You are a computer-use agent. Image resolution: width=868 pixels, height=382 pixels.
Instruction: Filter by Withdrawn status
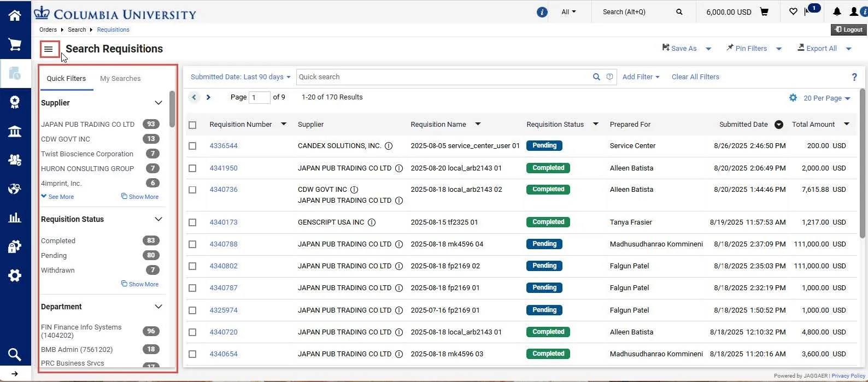pyautogui.click(x=58, y=271)
